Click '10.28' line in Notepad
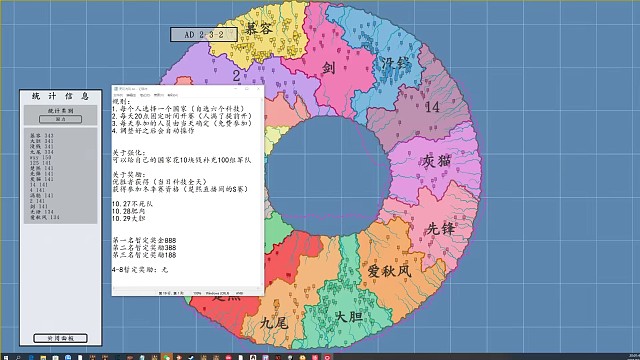The height and width of the screenshot is (360, 640). point(129,211)
